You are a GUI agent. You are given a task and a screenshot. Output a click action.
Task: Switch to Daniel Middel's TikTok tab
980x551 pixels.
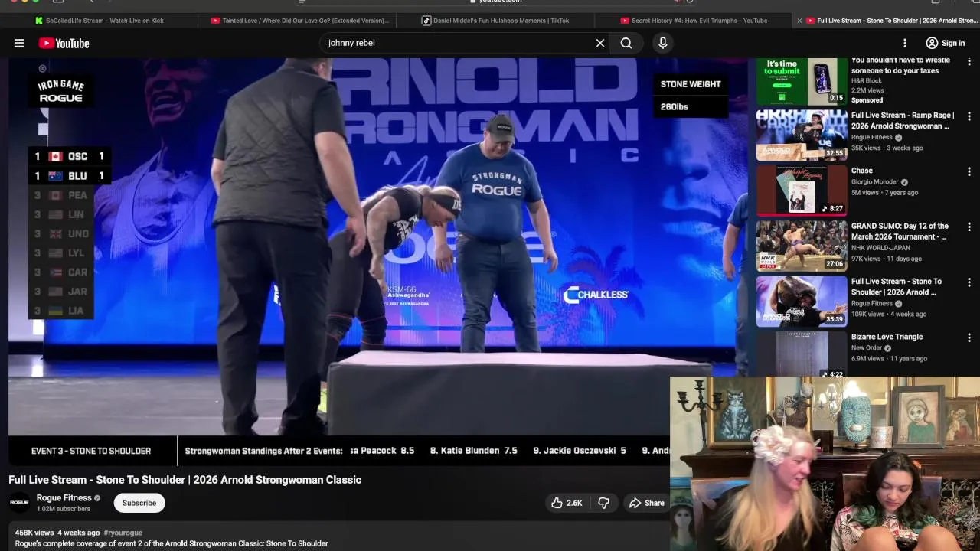(495, 21)
